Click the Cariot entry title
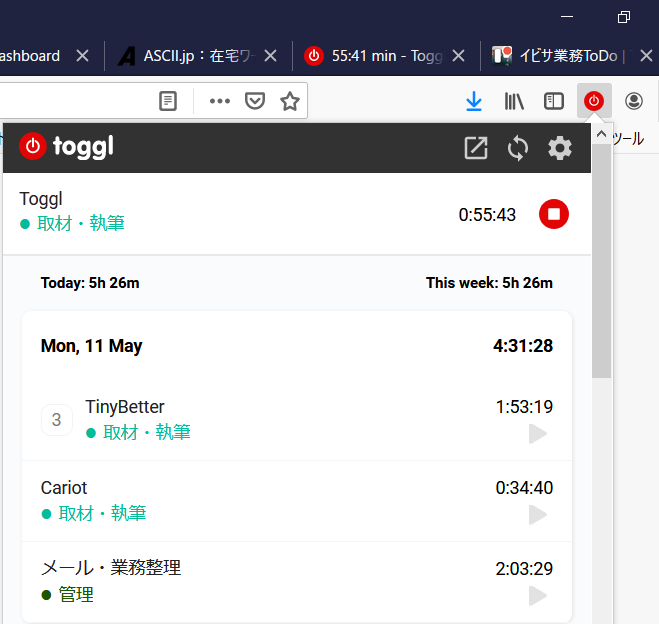The height and width of the screenshot is (624, 659). point(64,488)
